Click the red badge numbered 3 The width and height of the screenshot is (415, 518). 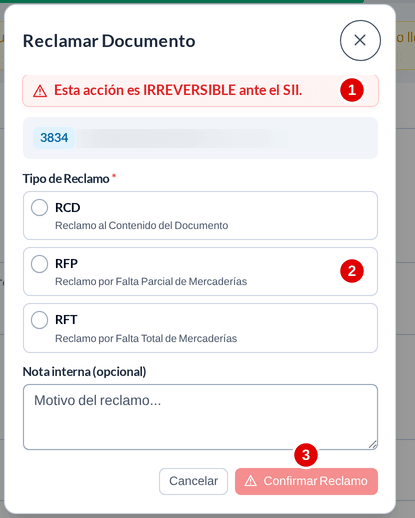click(306, 455)
